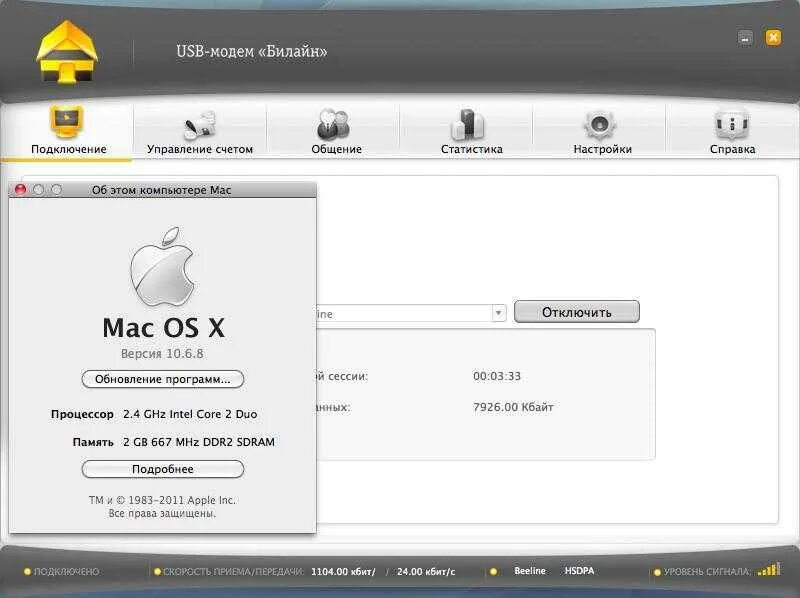Click the Подробнее button

(x=163, y=469)
